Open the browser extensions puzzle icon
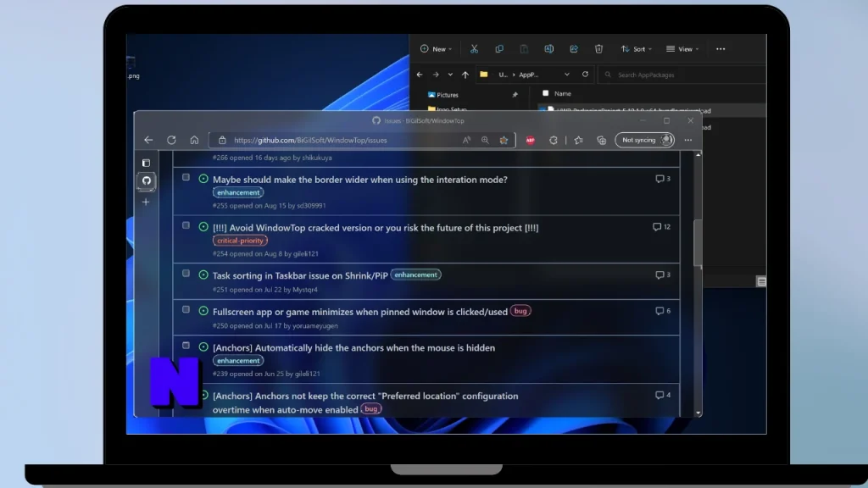 tap(553, 140)
